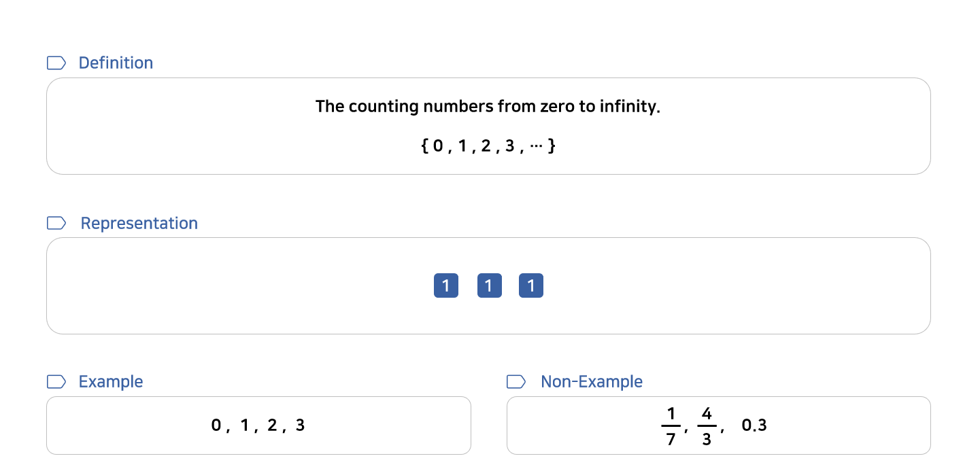Click the fraction four thirds
Screen dimensions: 980x469
coord(707,426)
